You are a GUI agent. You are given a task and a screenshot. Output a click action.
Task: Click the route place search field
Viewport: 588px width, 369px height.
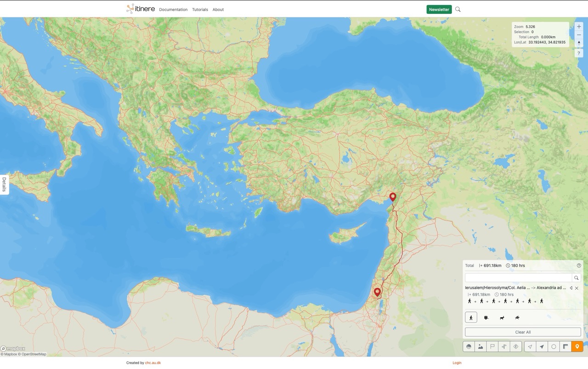(518, 278)
